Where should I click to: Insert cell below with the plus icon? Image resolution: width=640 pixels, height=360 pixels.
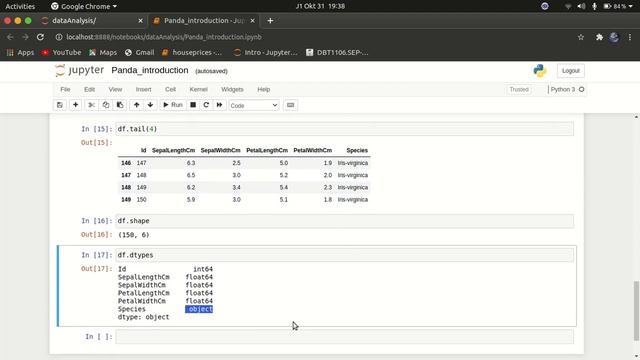point(76,105)
